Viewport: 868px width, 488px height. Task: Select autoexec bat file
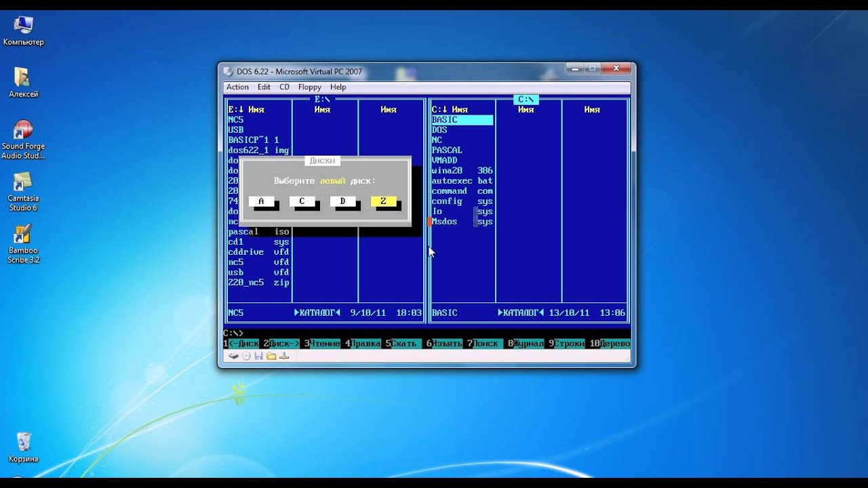pos(462,181)
